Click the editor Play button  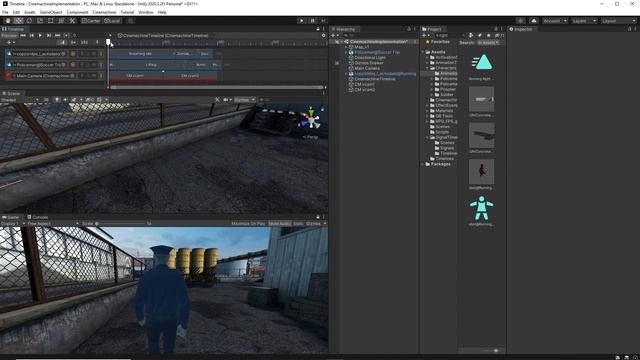click(x=302, y=20)
